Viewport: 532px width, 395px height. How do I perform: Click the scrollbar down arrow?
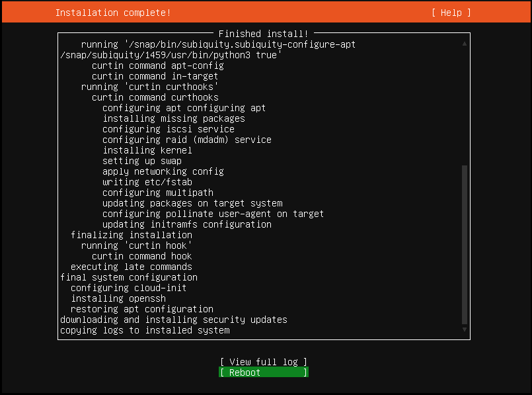(465, 329)
